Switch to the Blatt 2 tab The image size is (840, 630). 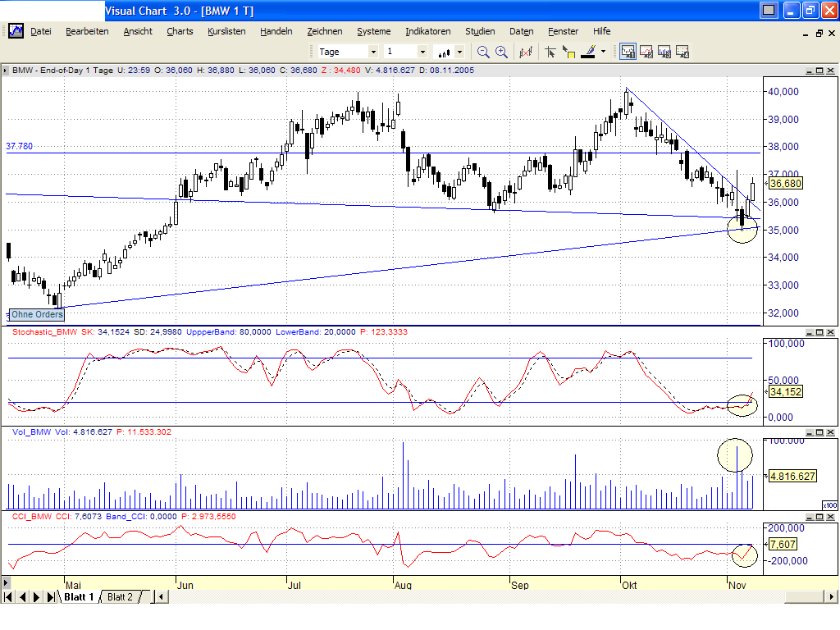[x=120, y=596]
